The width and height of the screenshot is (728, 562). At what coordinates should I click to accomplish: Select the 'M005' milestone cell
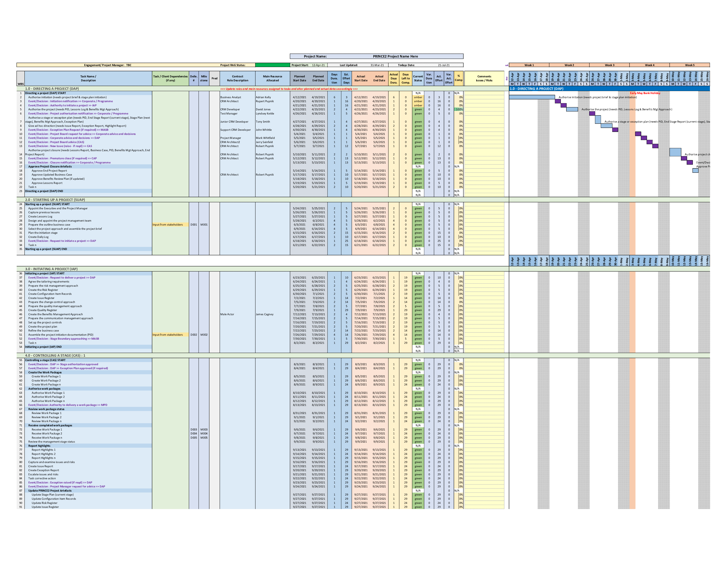204,438
